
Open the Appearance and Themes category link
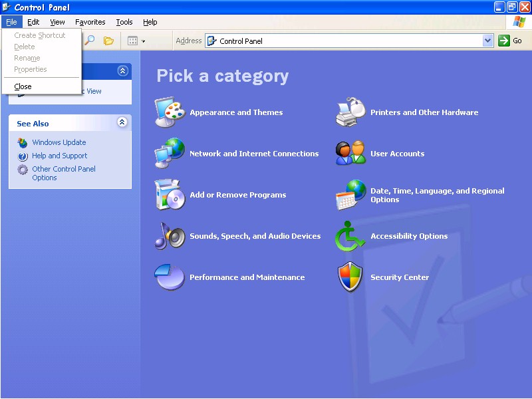tap(236, 112)
